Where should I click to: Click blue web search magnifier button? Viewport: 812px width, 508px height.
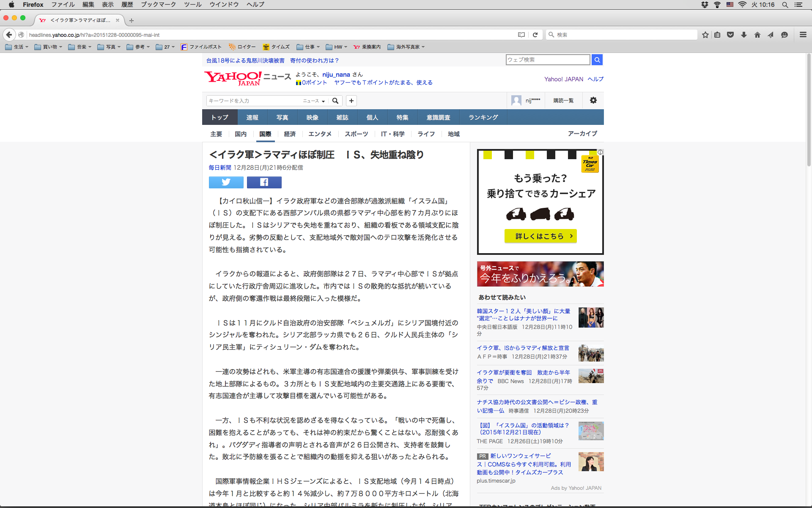click(597, 60)
